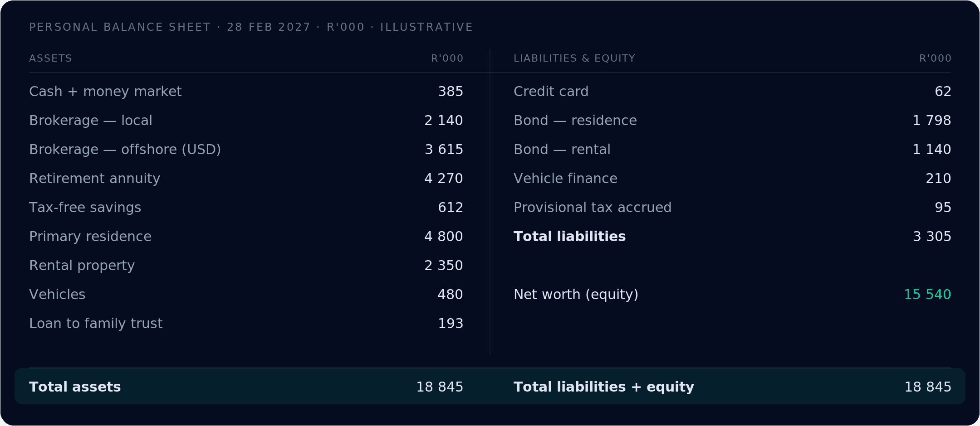Click the value 3 615
The height and width of the screenshot is (426, 980).
coord(444,150)
